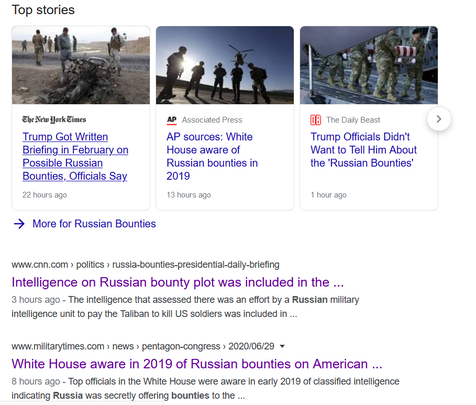Image resolution: width=476 pixels, height=405 pixels.
Task: Click the burned vehicle wreckage story thumbnail
Action: click(x=81, y=65)
